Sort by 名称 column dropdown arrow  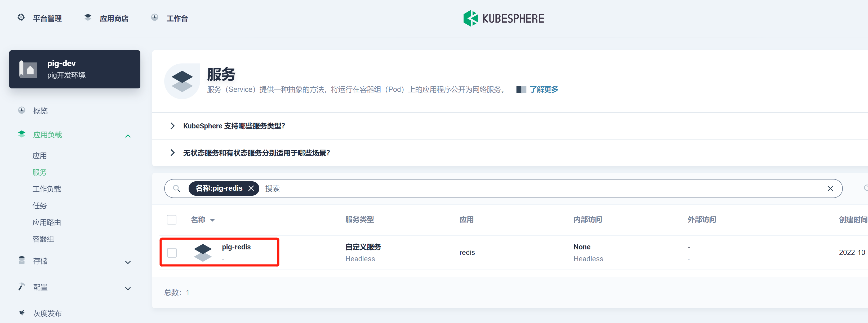(213, 220)
